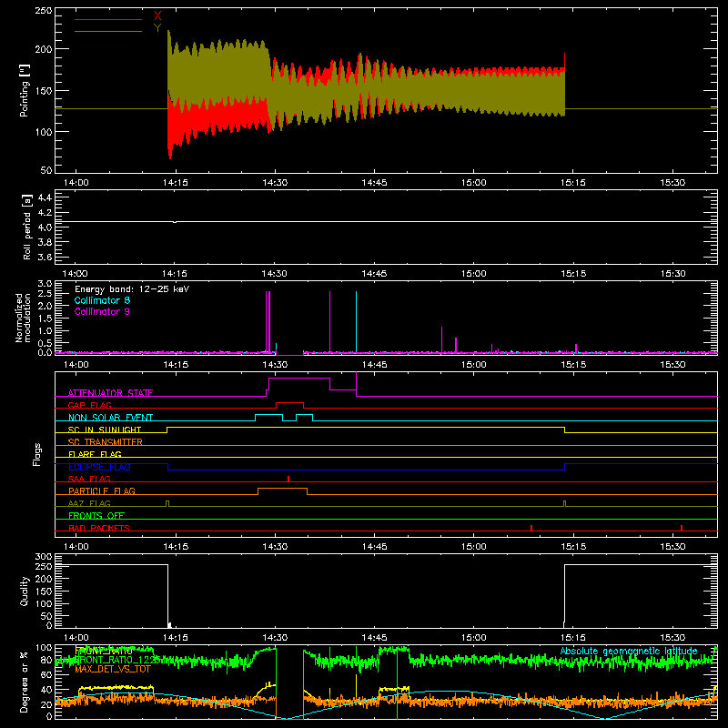This screenshot has width=728, height=728.
Task: Click the olive Y legend line sample
Action: (x=108, y=32)
